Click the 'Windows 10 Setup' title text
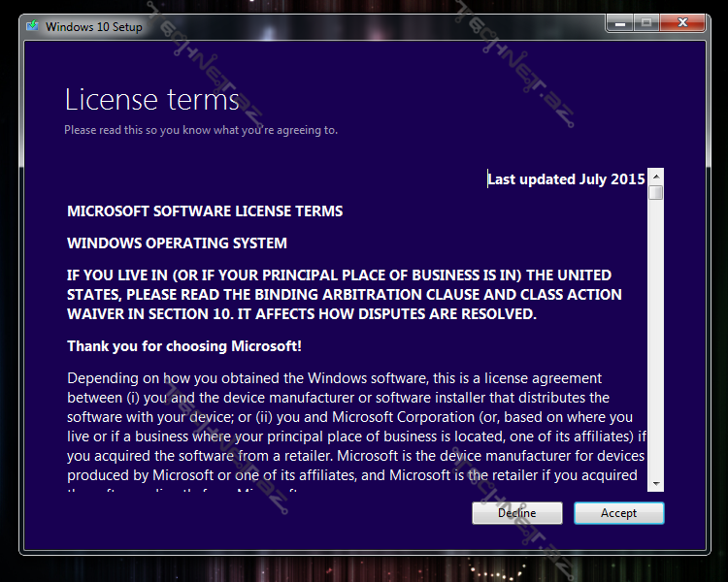Screen dimensions: 728x582 tap(94, 27)
